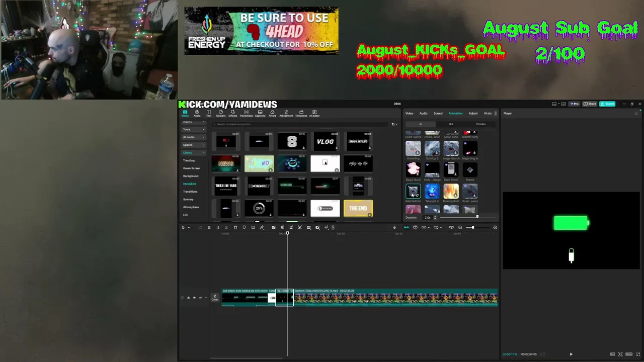Expand the AI media section

pos(194,137)
